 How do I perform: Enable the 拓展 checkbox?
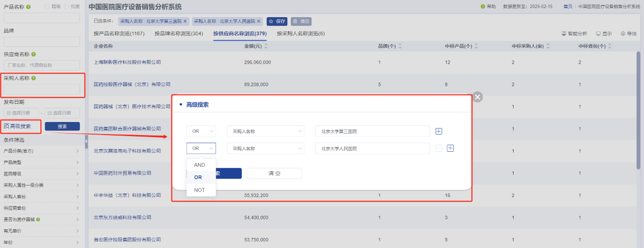pos(67,7)
